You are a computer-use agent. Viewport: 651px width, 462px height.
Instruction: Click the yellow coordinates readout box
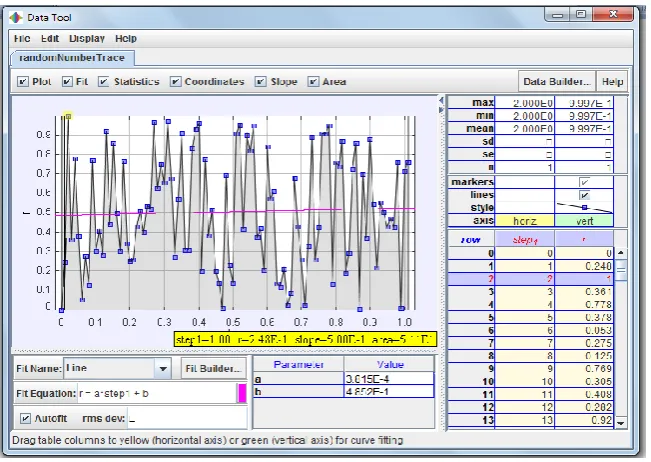click(x=306, y=339)
